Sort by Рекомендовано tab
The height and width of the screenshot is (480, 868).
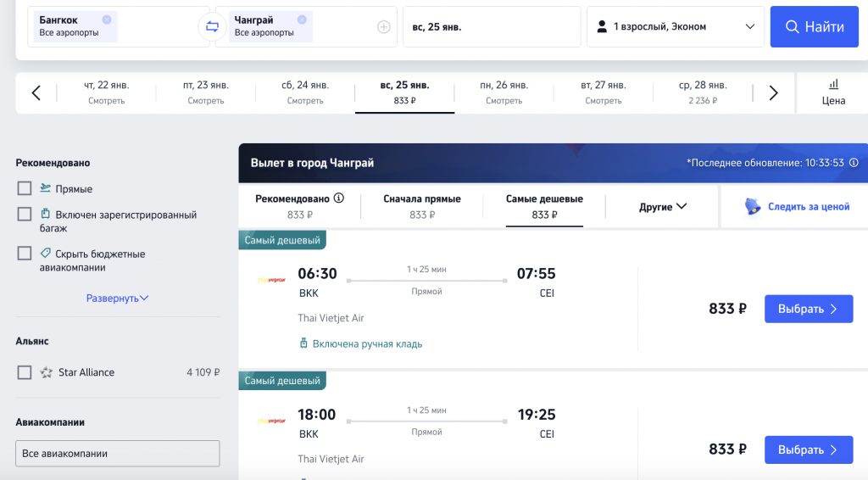click(299, 207)
